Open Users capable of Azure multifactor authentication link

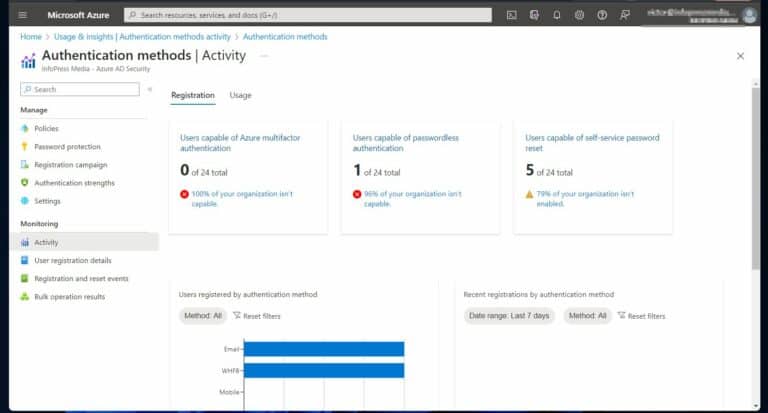[240, 143]
